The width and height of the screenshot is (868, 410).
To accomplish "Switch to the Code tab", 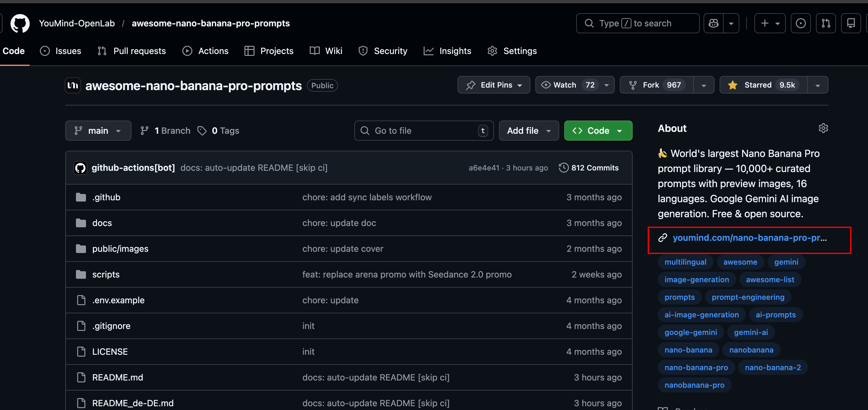I will click(x=13, y=51).
